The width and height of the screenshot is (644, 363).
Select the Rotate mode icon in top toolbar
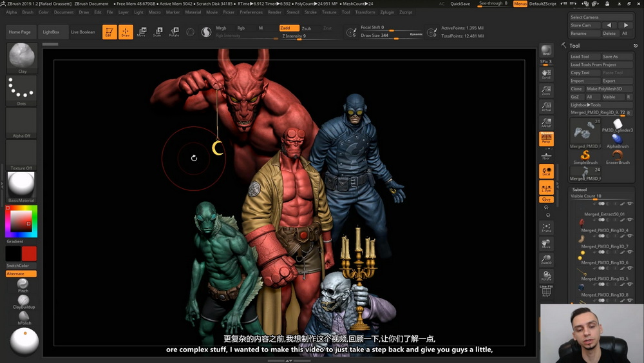[174, 32]
